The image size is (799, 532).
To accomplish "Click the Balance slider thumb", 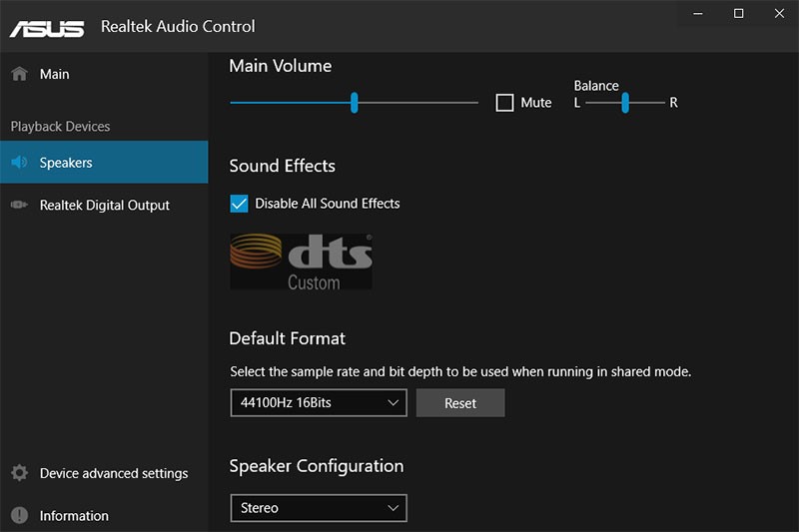I will tap(625, 103).
